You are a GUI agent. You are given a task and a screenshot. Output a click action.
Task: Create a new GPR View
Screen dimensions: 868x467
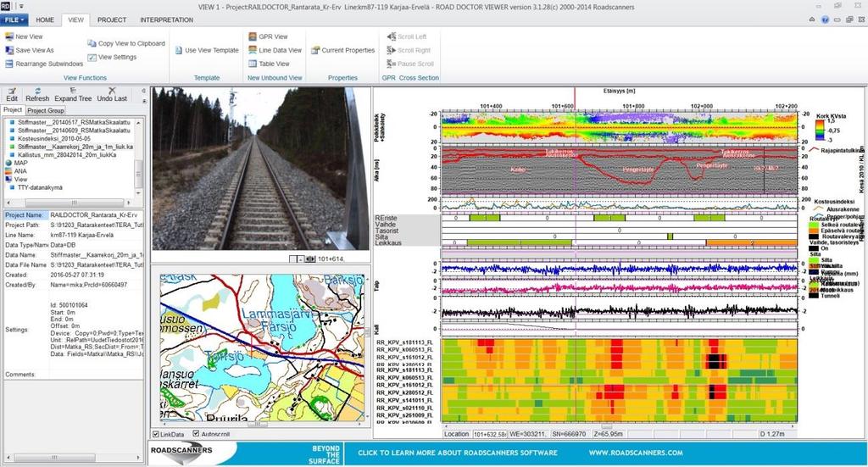point(268,36)
